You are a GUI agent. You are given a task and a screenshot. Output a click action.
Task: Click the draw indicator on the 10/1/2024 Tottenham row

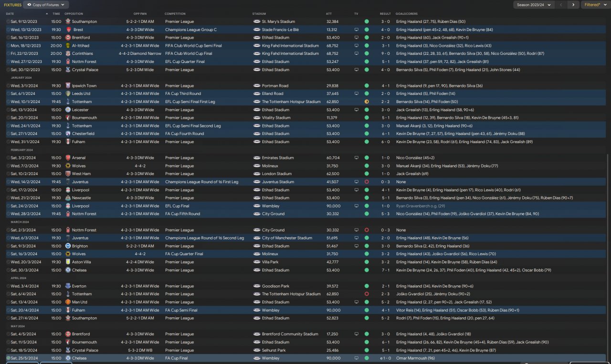[x=367, y=102]
